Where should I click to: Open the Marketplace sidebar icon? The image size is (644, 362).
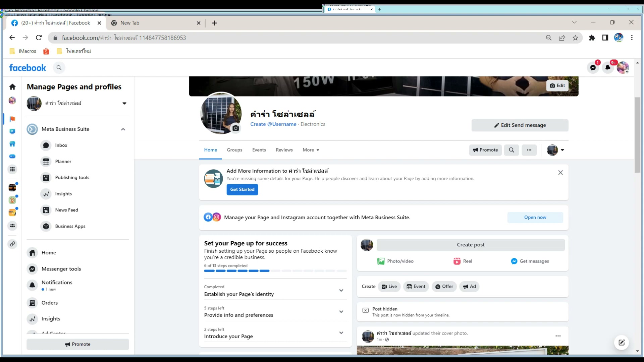pyautogui.click(x=12, y=144)
